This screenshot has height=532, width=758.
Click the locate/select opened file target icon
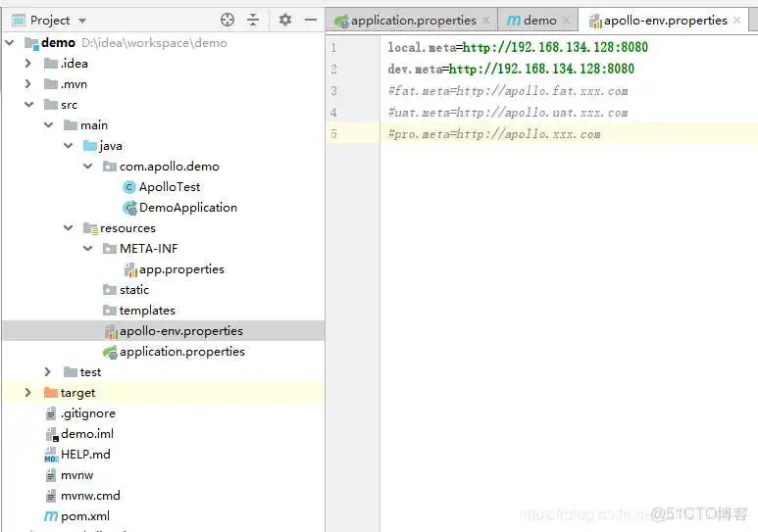coord(227,20)
